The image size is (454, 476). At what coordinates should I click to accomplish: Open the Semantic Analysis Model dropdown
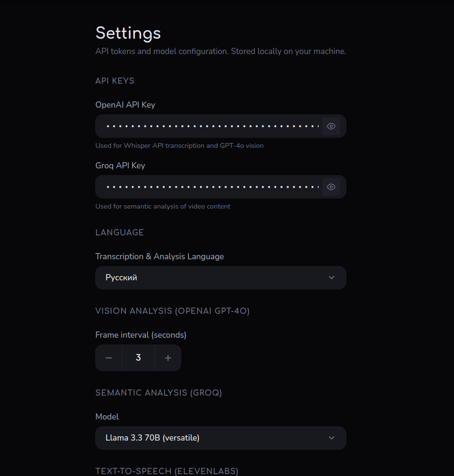pyautogui.click(x=221, y=438)
